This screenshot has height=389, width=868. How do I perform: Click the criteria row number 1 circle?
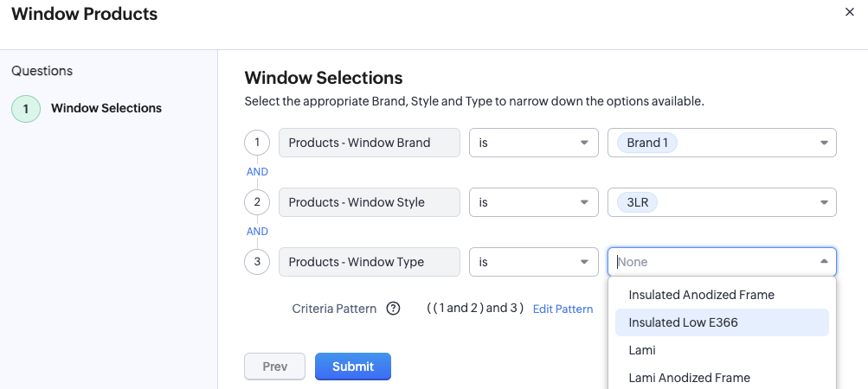(x=257, y=143)
